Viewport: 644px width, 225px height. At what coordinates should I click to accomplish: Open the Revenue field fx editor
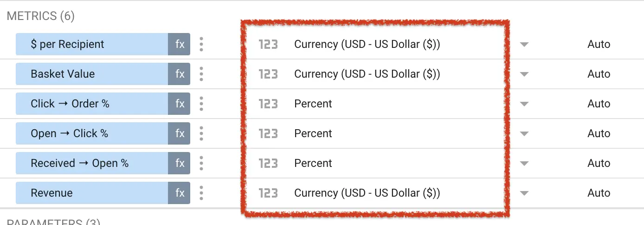coord(180,193)
